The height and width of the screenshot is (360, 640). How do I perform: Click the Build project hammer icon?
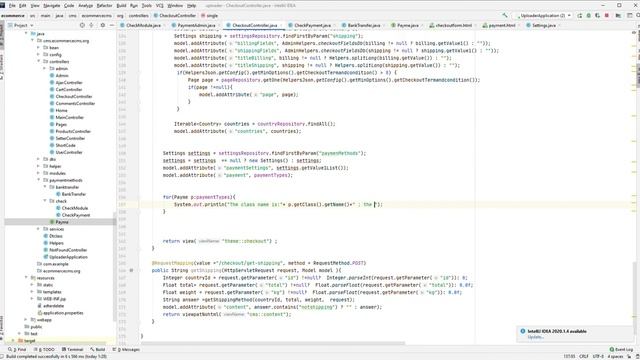tap(505, 16)
